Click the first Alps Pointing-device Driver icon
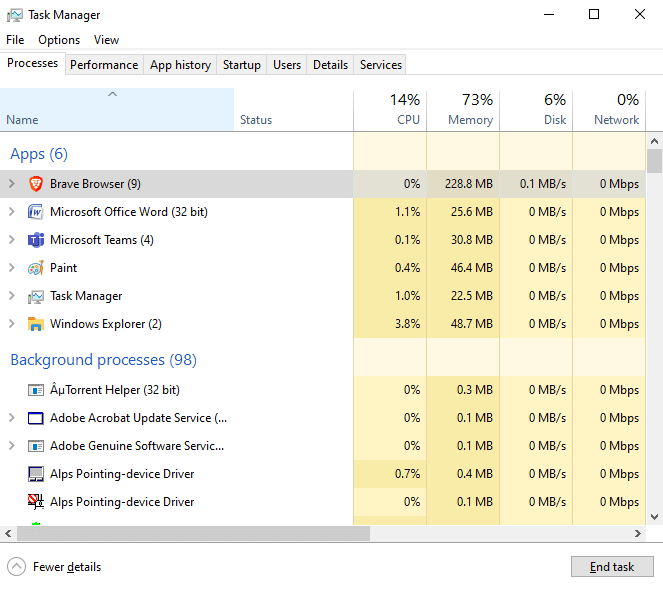 click(36, 474)
